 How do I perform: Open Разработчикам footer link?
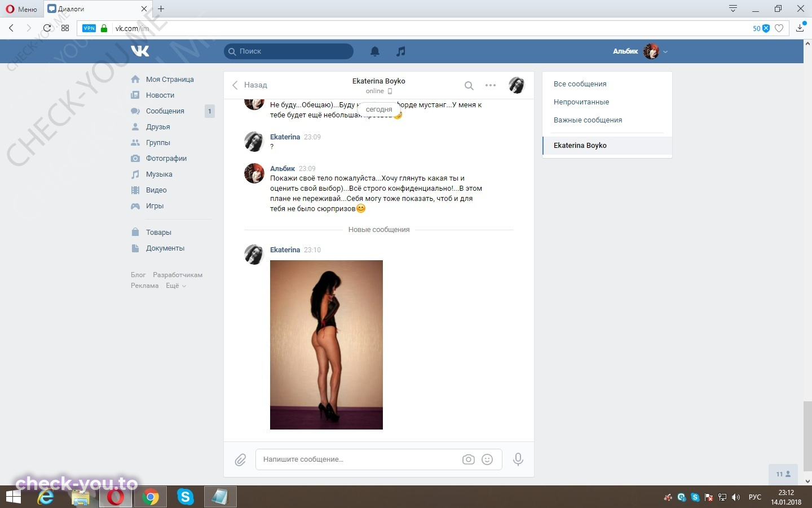[178, 275]
